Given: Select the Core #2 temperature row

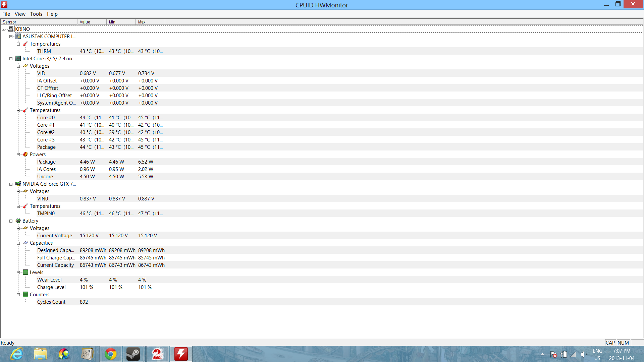Looking at the screenshot, I should [340, 132].
